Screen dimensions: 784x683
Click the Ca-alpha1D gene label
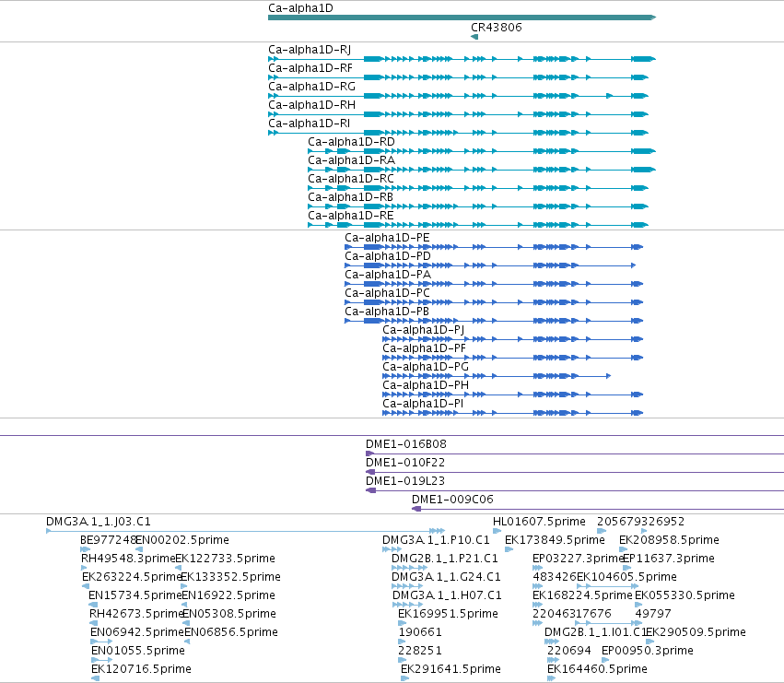pyautogui.click(x=300, y=8)
